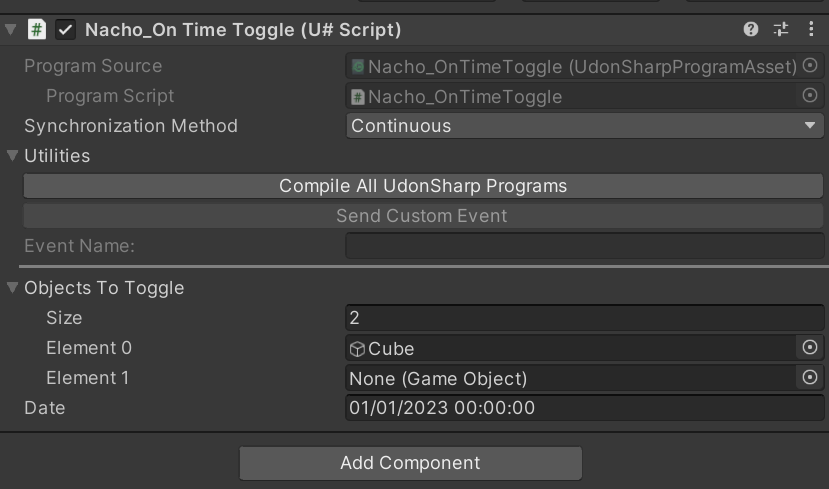Click the U# script hash icon in header
The height and width of the screenshot is (489, 829).
pyautogui.click(x=37, y=30)
